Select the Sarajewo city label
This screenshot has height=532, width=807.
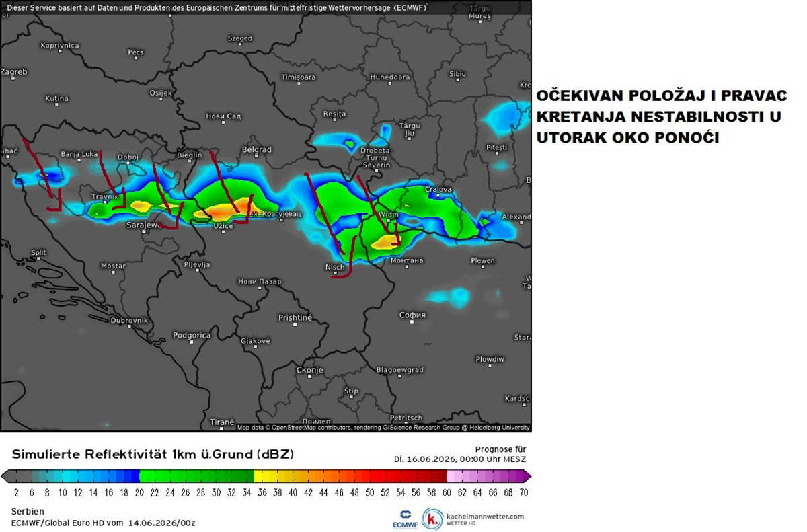point(143,225)
